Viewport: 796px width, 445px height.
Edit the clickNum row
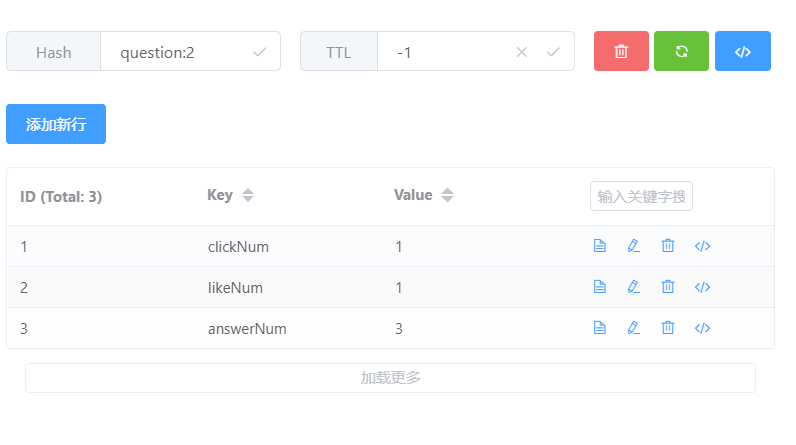633,246
